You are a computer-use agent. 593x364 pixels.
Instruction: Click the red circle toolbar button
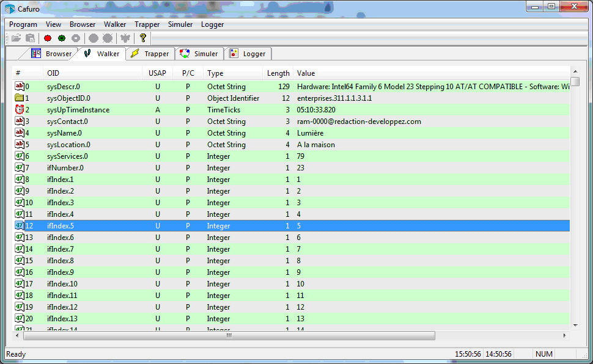pyautogui.click(x=48, y=38)
